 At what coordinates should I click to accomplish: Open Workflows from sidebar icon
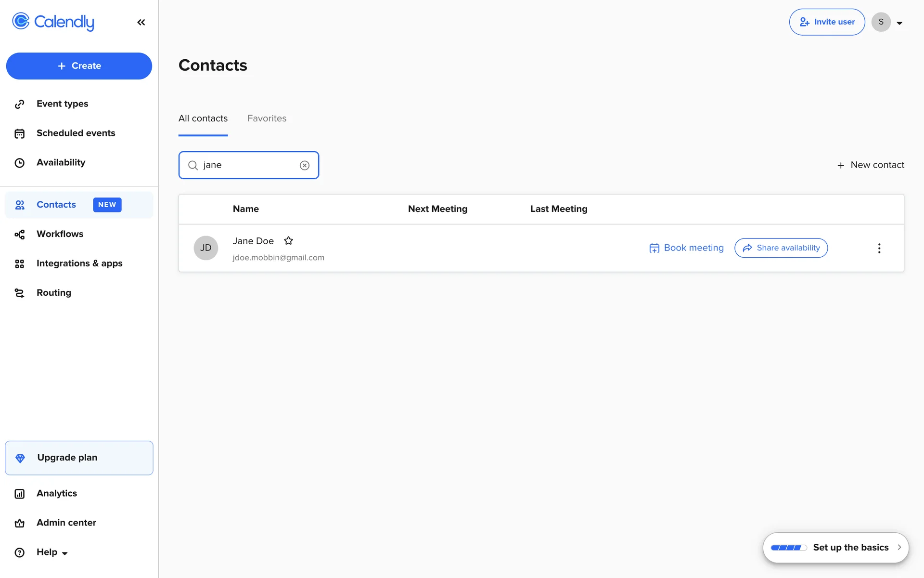pos(20,234)
